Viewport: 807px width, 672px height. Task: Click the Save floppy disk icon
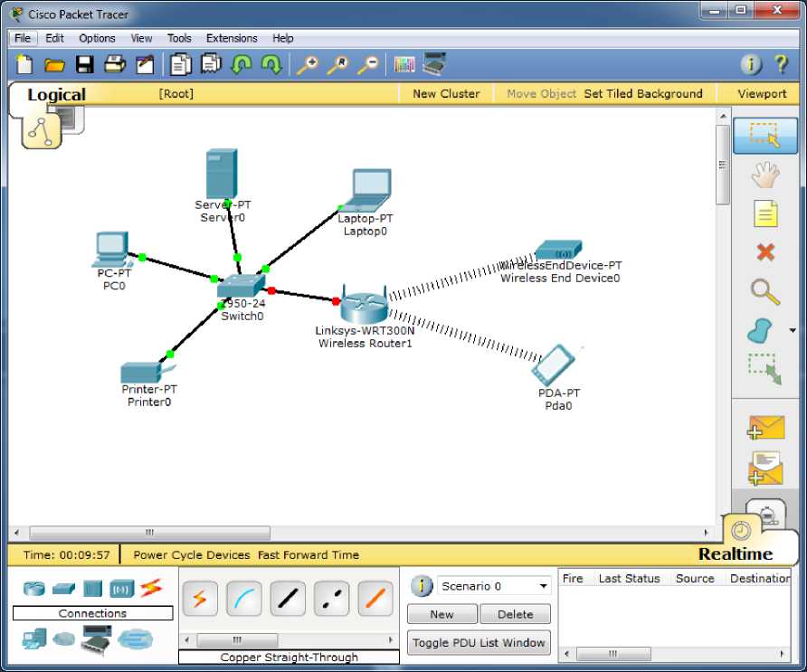click(85, 64)
